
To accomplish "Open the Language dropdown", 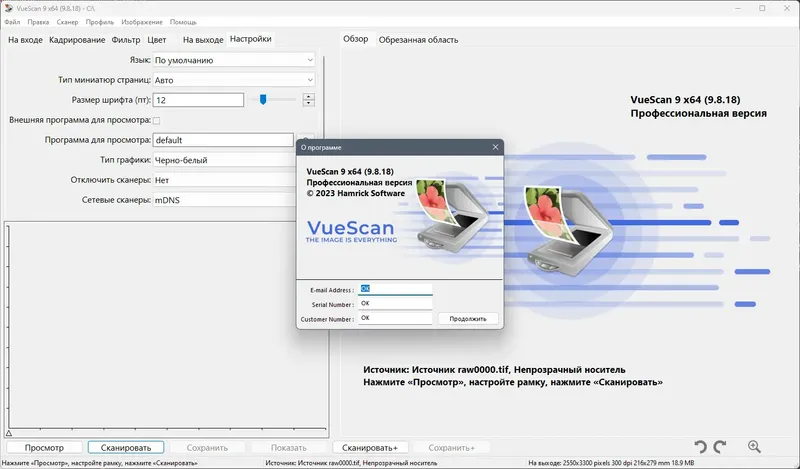I will coord(234,60).
